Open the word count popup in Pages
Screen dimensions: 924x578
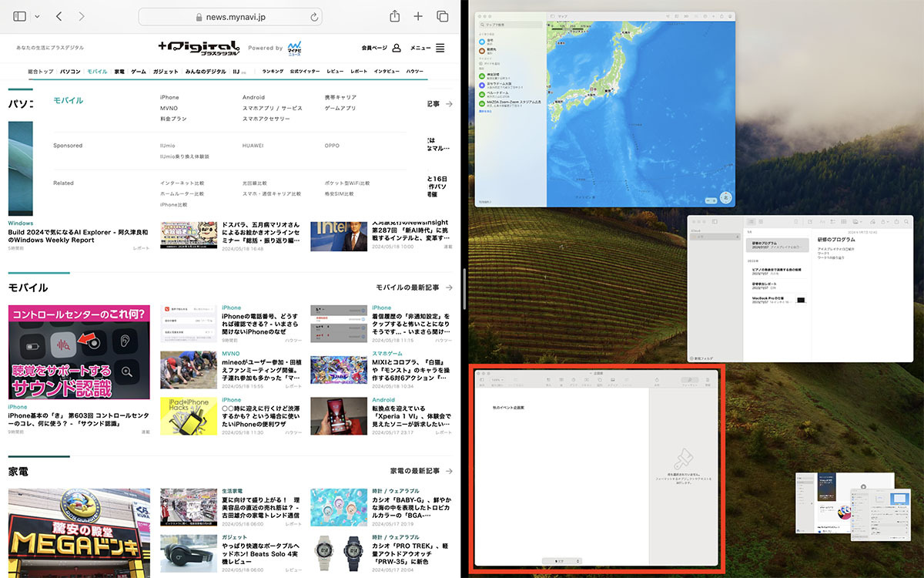coord(561,561)
